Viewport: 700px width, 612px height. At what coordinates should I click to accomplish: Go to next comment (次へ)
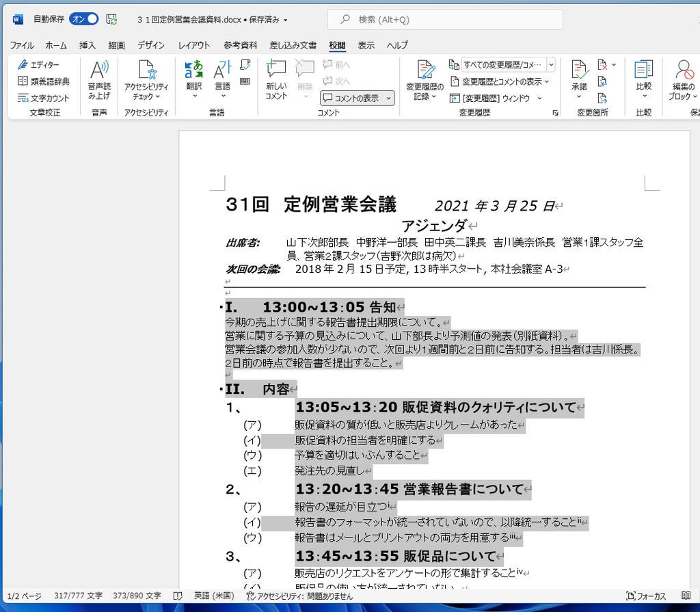pos(336,81)
